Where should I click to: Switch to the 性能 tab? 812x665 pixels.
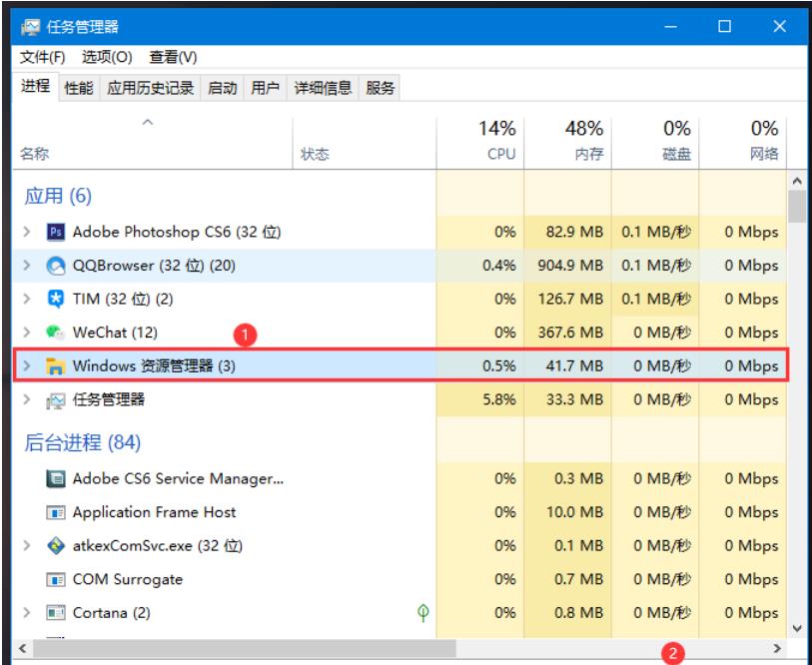pos(79,88)
